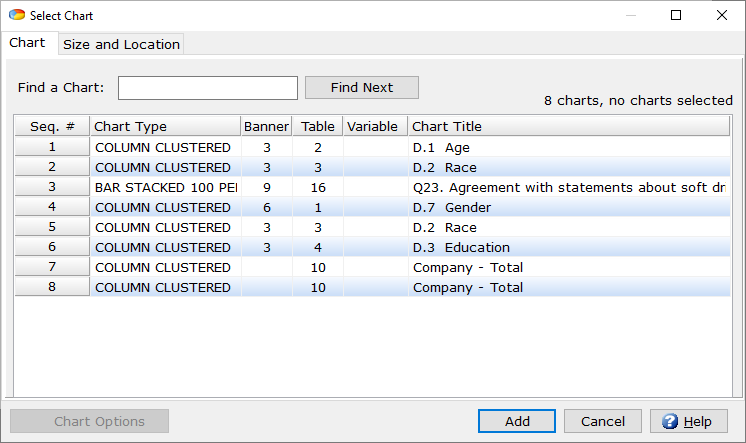Select row sequence number 4
The height and width of the screenshot is (443, 746).
pos(52,207)
